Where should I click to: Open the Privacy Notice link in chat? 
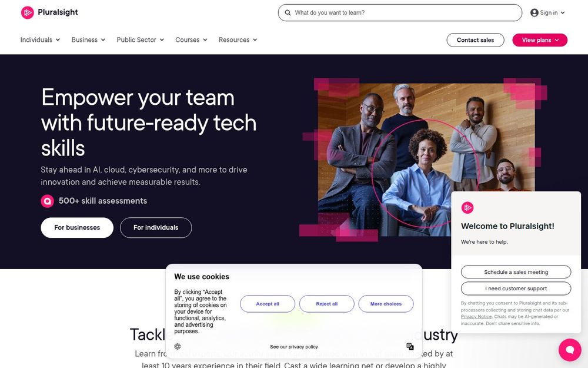click(x=476, y=317)
